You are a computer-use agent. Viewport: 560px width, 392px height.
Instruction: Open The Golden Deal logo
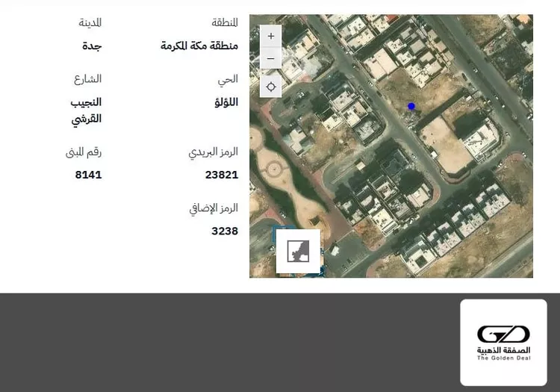(503, 343)
